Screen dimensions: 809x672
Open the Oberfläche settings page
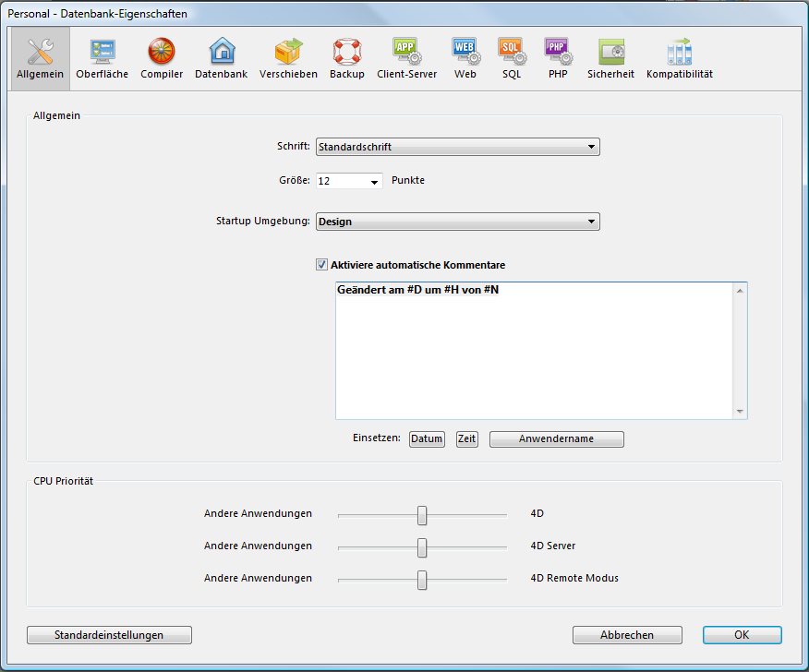pyautogui.click(x=102, y=58)
